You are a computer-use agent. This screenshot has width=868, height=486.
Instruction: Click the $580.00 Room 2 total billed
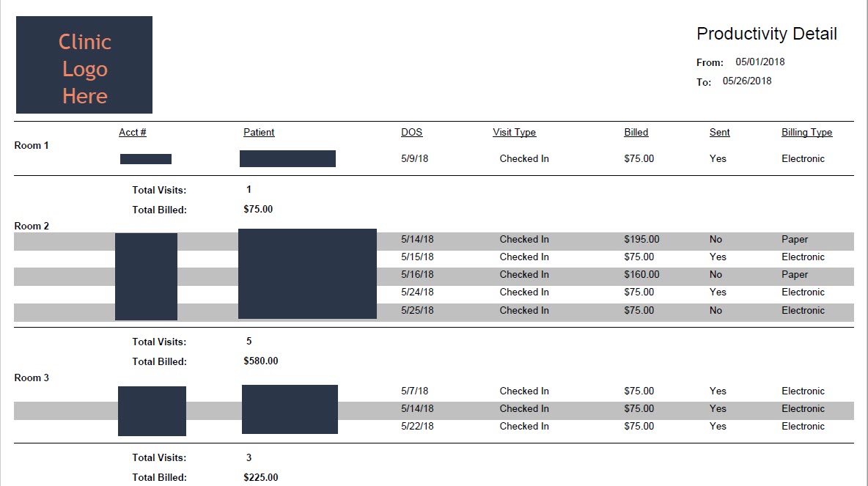coord(261,361)
